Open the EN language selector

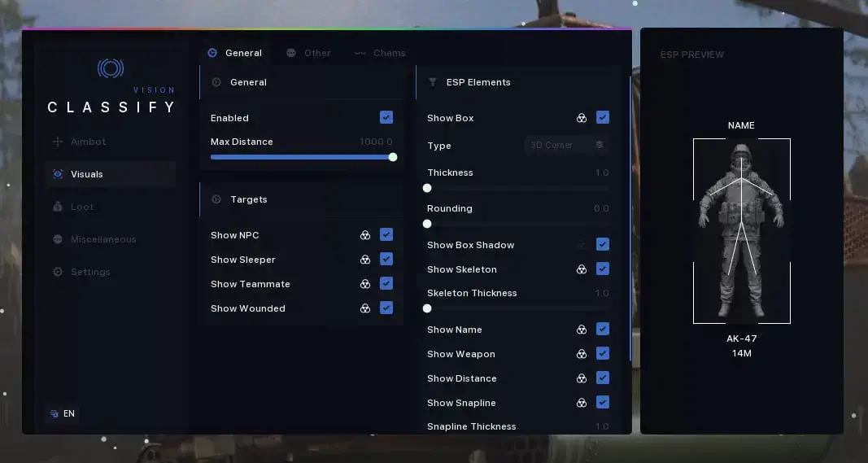(x=63, y=413)
